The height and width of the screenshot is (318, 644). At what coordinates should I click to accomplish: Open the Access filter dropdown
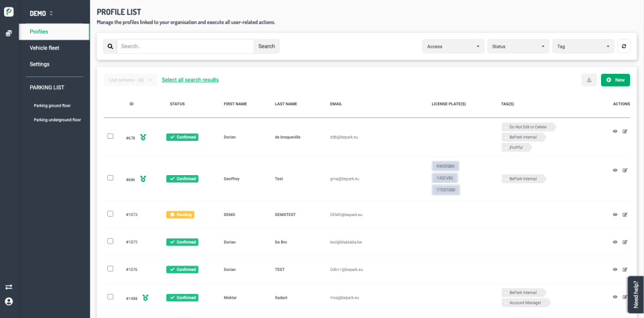coord(453,46)
